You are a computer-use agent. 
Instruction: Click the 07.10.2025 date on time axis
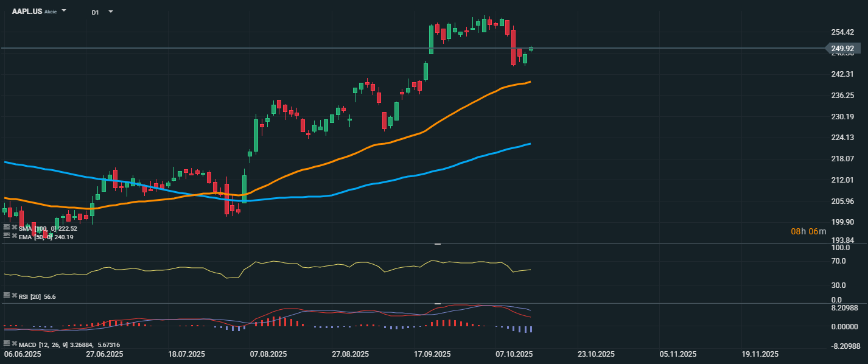point(514,354)
